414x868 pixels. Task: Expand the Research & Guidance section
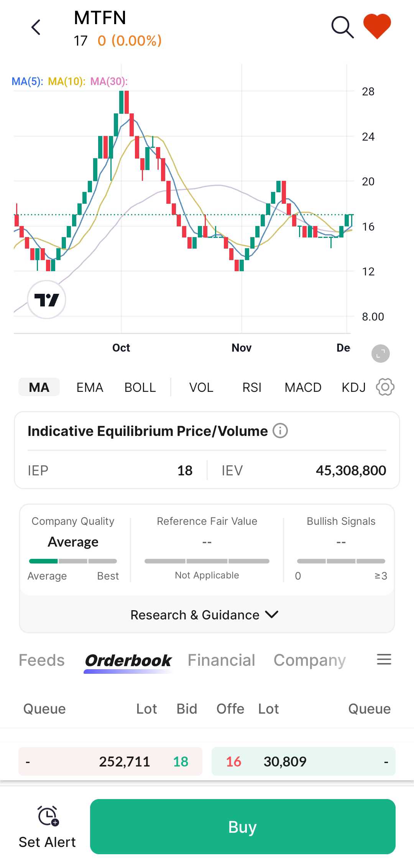pyautogui.click(x=205, y=615)
